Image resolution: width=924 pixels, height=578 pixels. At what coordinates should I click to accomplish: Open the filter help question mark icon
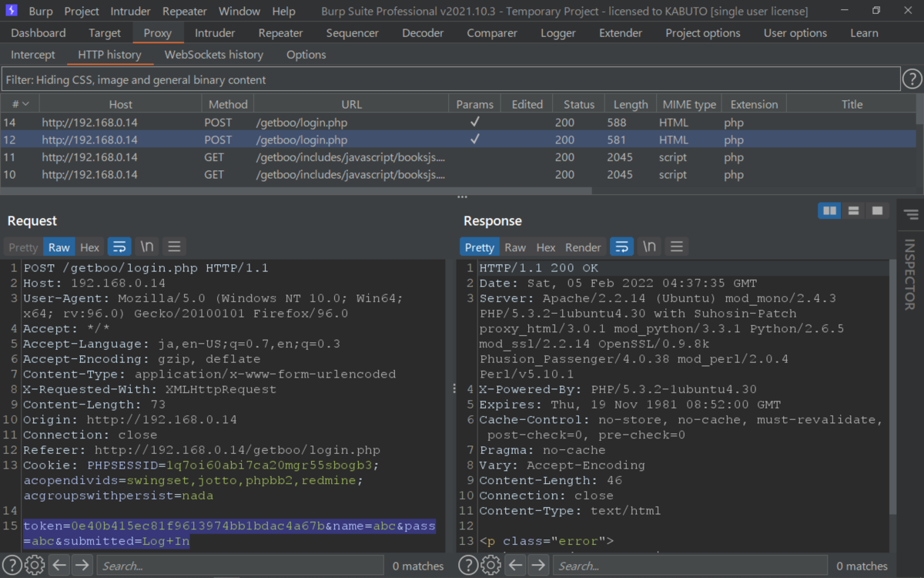point(912,79)
